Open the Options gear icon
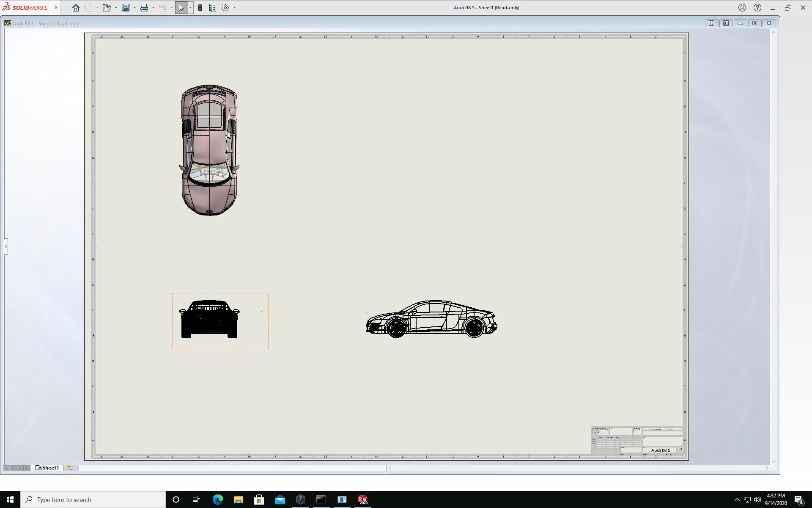This screenshot has height=508, width=812. point(225,8)
